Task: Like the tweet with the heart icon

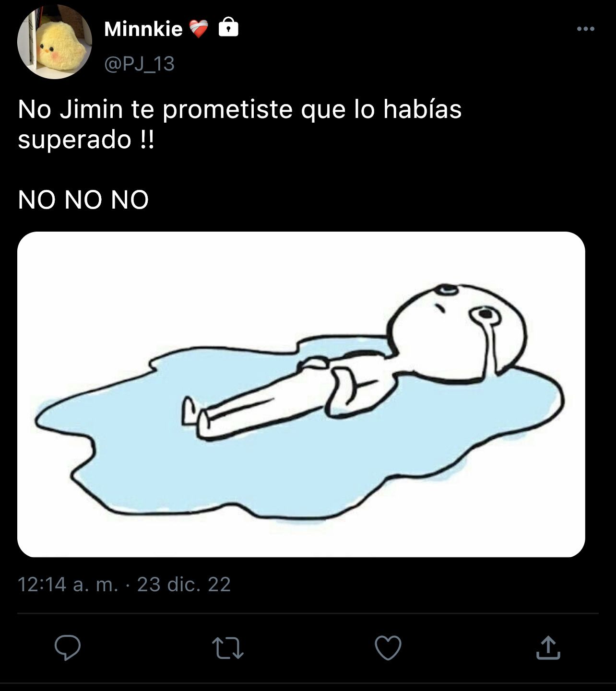Action: tap(388, 648)
